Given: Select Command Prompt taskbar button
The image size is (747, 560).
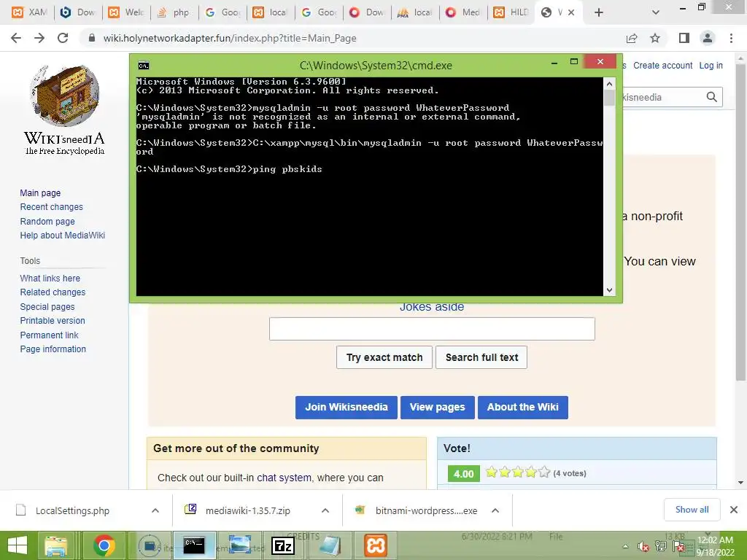Looking at the screenshot, I should pos(194,545).
